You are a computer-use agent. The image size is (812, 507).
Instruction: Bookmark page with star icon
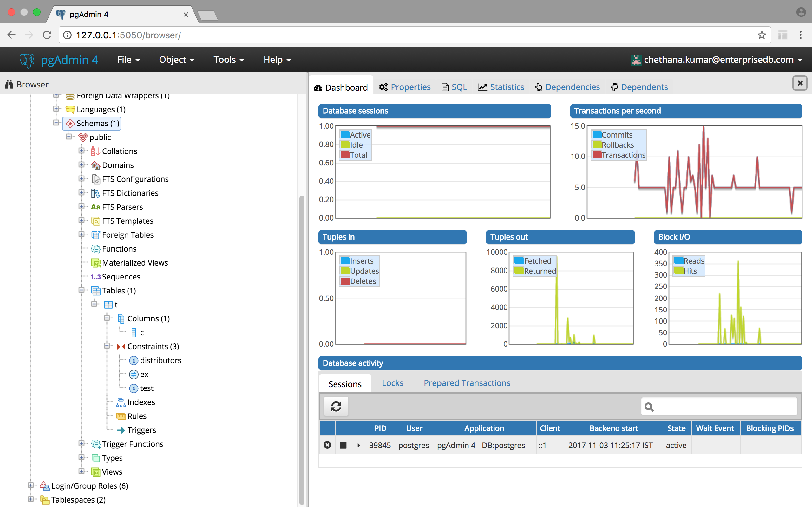761,35
